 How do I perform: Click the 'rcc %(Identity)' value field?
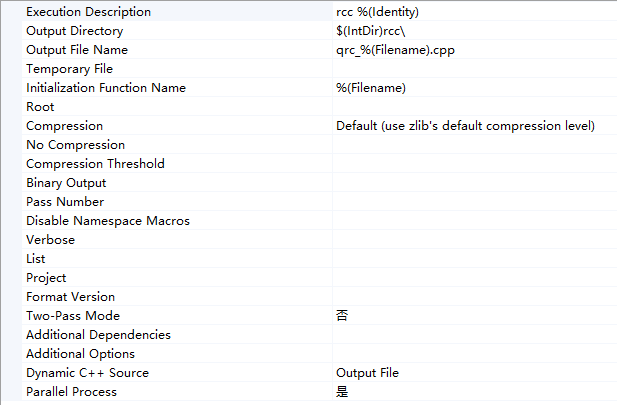pos(376,12)
